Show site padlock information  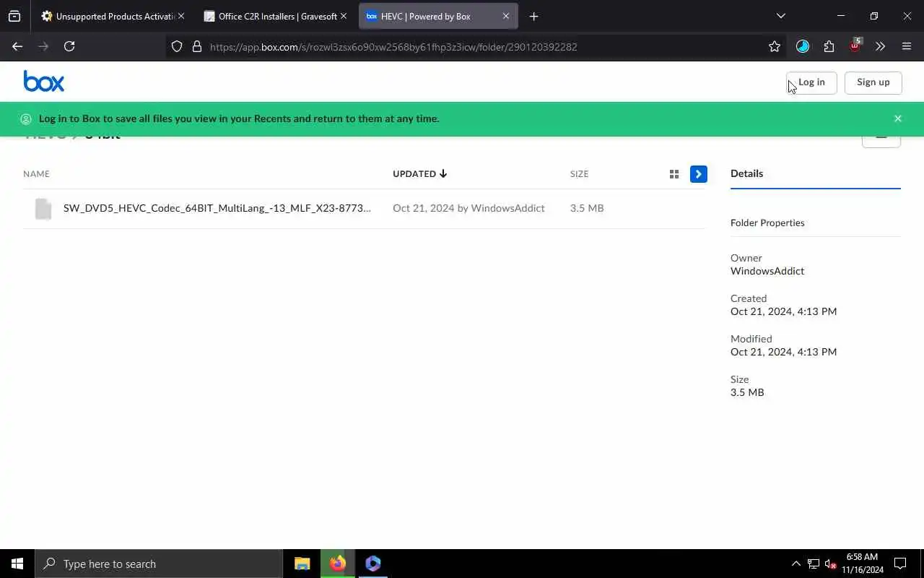click(196, 46)
